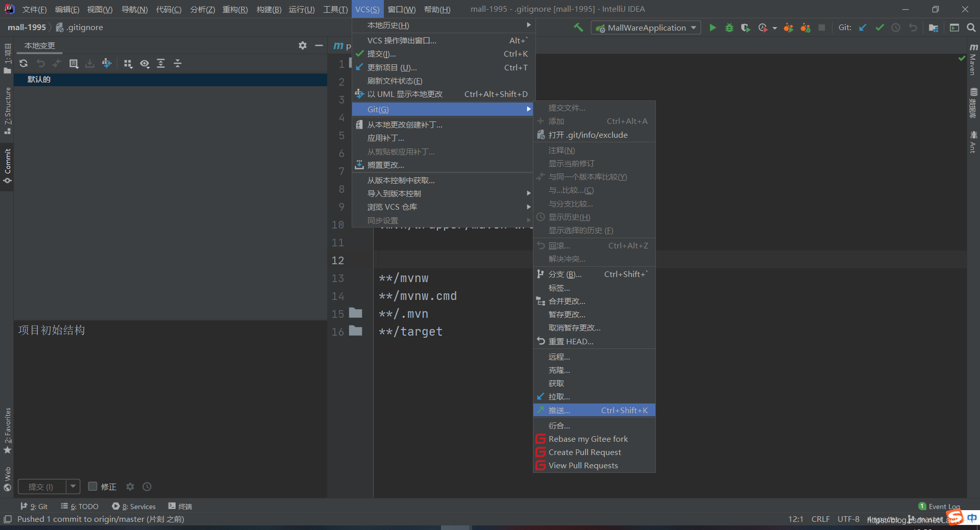Click the UTF-8 encoding in the status bar
Screen dimensions: 980x530
848,519
